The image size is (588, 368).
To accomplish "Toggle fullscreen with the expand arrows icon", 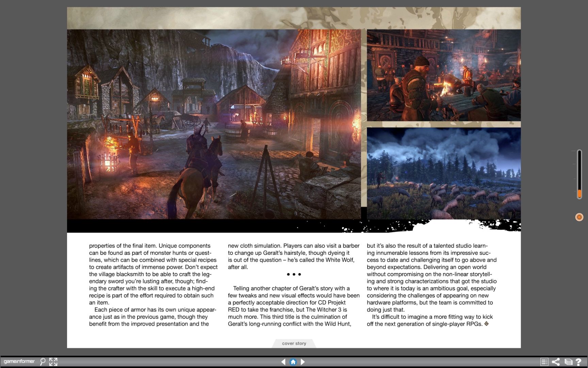I will tap(53, 362).
